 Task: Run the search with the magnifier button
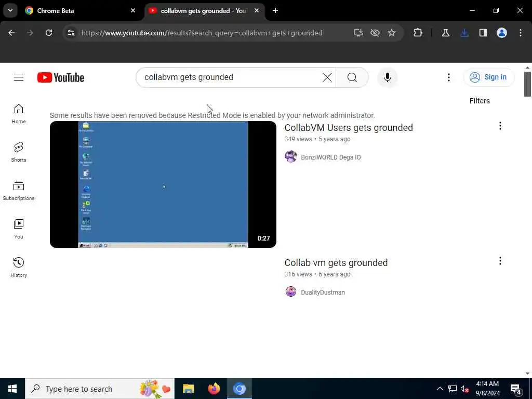(x=352, y=77)
